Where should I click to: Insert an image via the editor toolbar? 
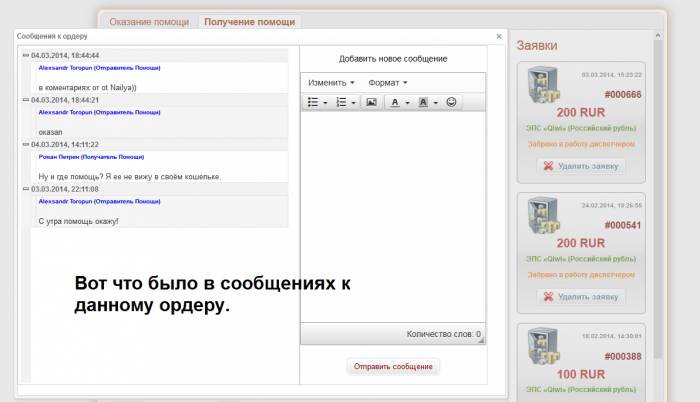tap(371, 102)
